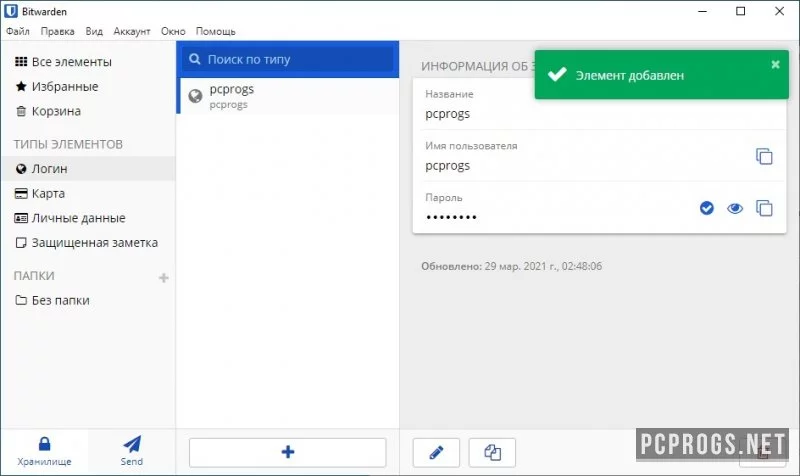
Task: Click the globe icon of pcprogs entry
Action: (x=195, y=96)
